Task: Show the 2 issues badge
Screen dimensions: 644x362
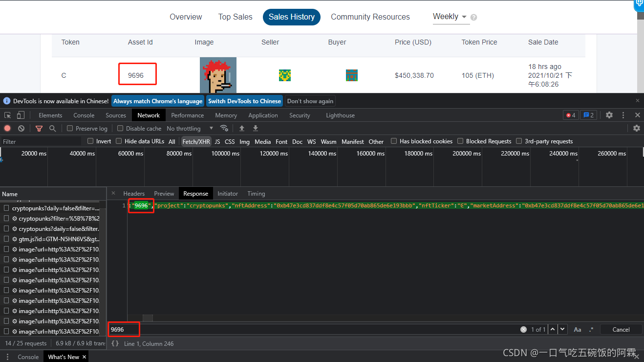Action: click(588, 115)
